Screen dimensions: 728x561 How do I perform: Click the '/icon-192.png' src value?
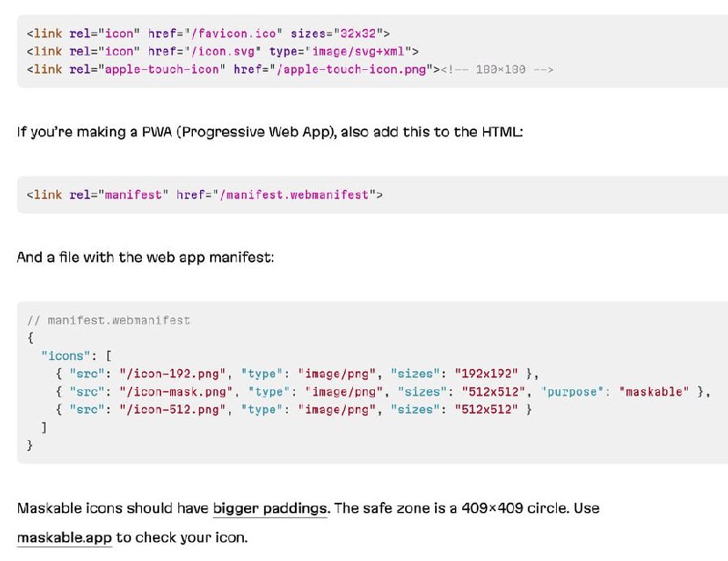click(172, 374)
